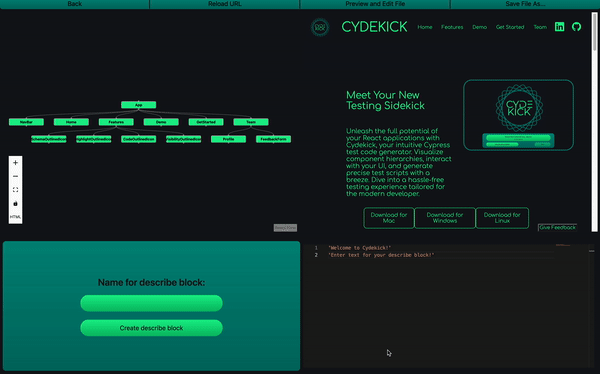600x374 pixels.
Task: Open the LinkedIn icon in Cydekick navbar
Action: 559,27
